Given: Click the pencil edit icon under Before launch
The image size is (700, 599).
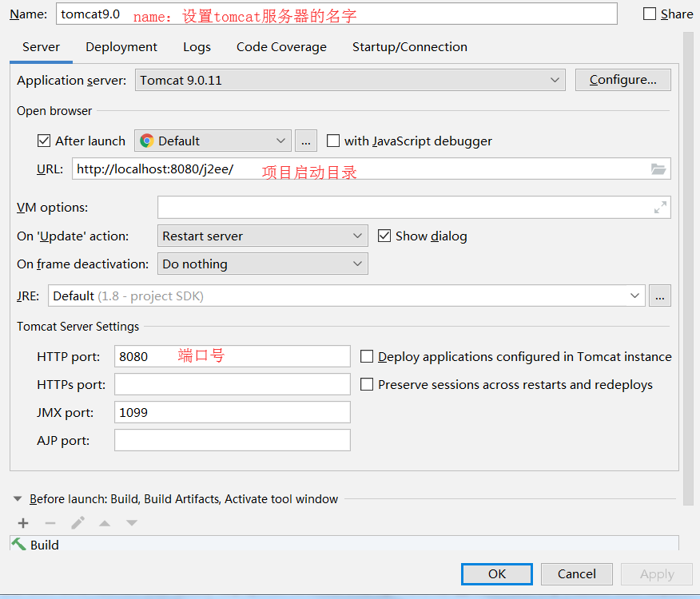Looking at the screenshot, I should pyautogui.click(x=78, y=522).
